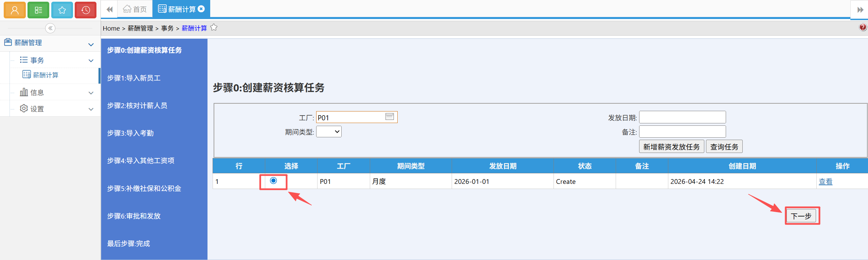Click the 2026-04-24 14:22 cell
Viewport: 868px width, 260px height.
742,181
